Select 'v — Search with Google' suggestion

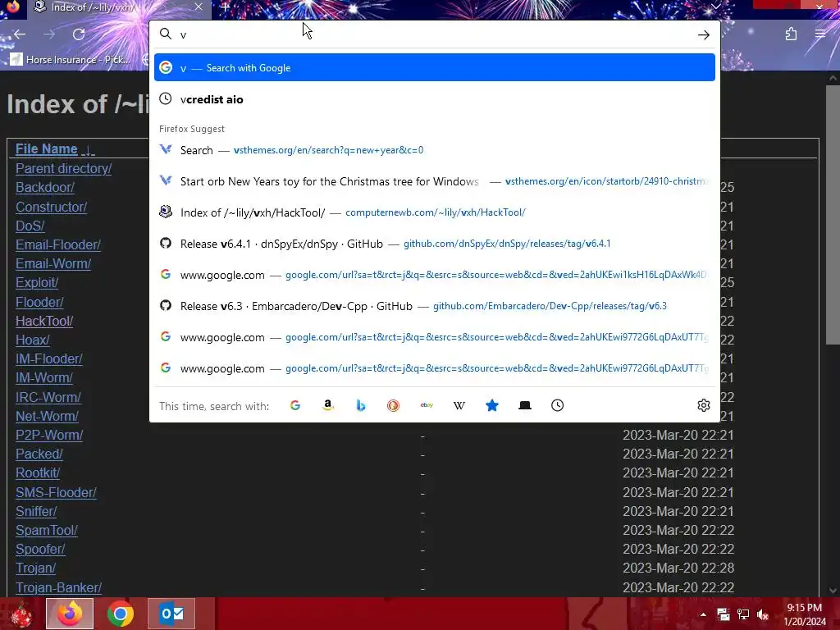435,67
